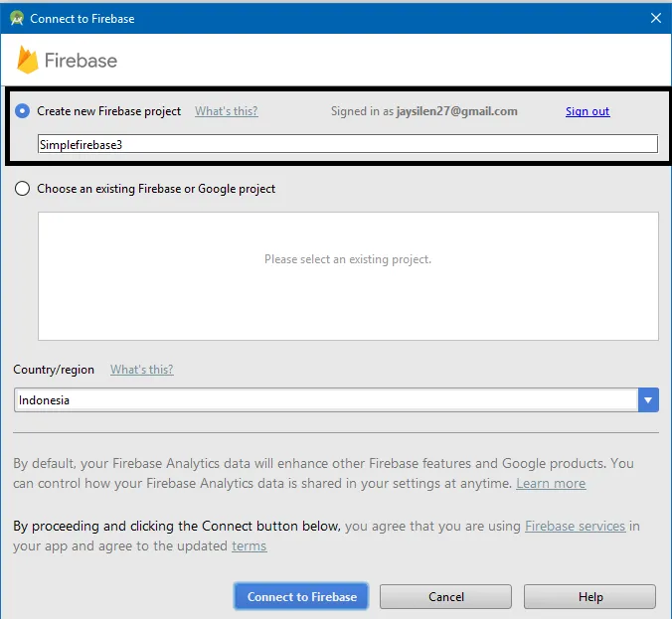This screenshot has height=619, width=672.
Task: Click the Connect to Firebase button
Action: [x=301, y=597]
